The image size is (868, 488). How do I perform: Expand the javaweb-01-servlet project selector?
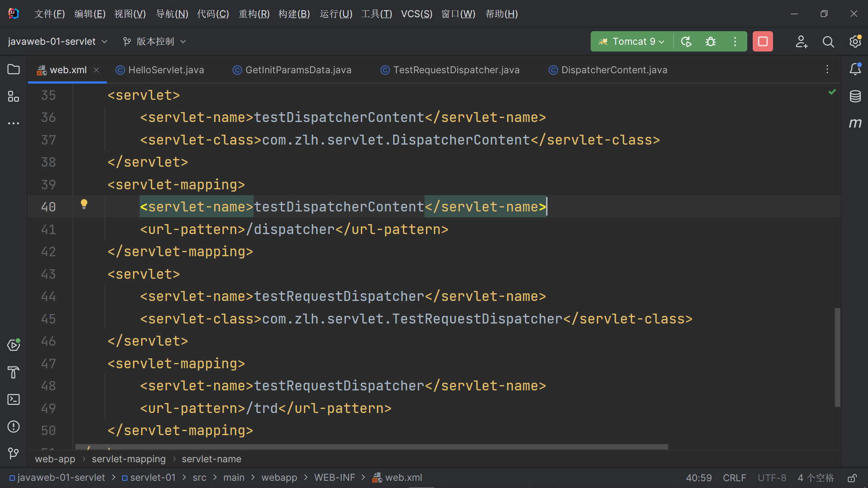[104, 41]
